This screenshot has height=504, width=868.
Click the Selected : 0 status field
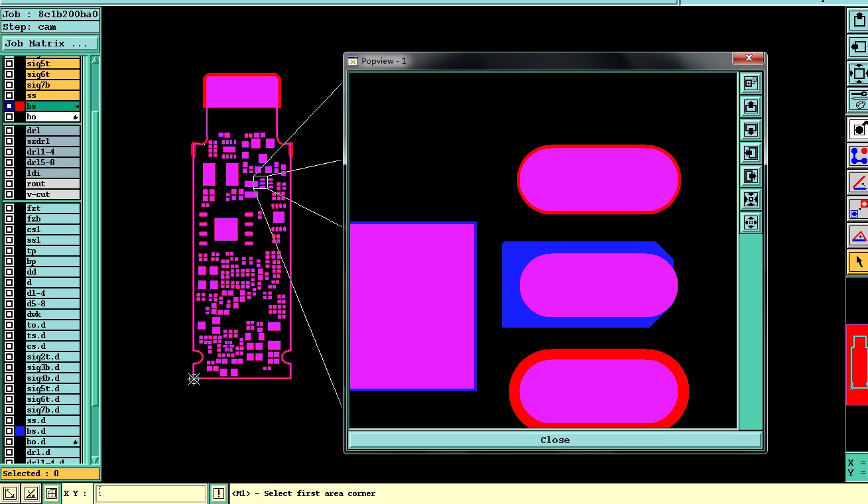click(x=50, y=473)
